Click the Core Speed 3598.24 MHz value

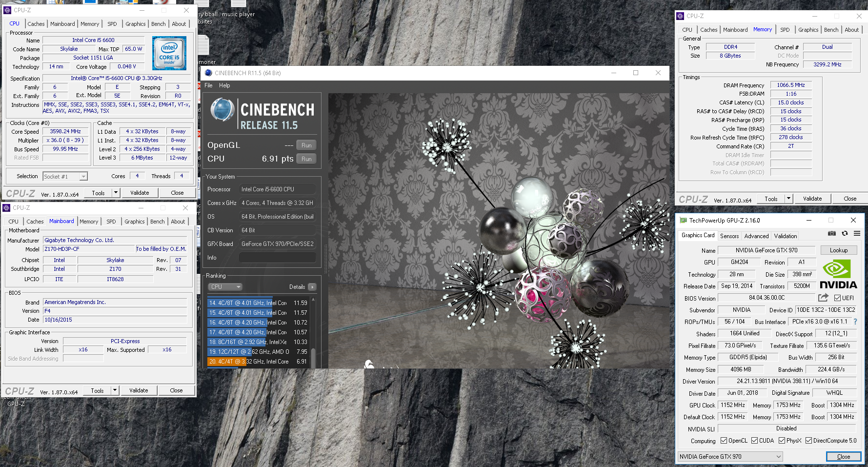[x=65, y=131]
